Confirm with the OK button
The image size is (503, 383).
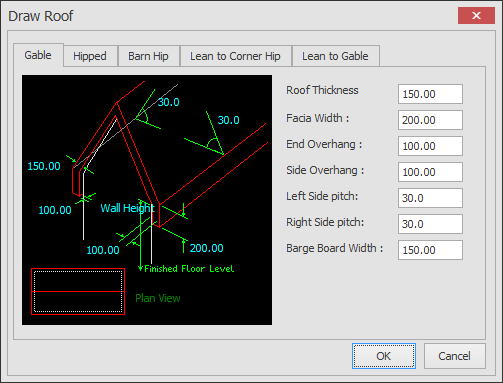(x=384, y=356)
